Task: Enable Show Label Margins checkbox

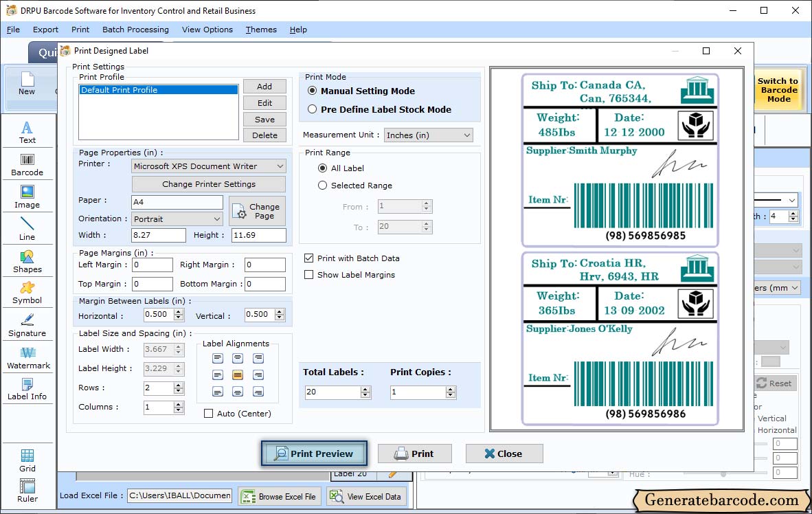Action: click(308, 275)
